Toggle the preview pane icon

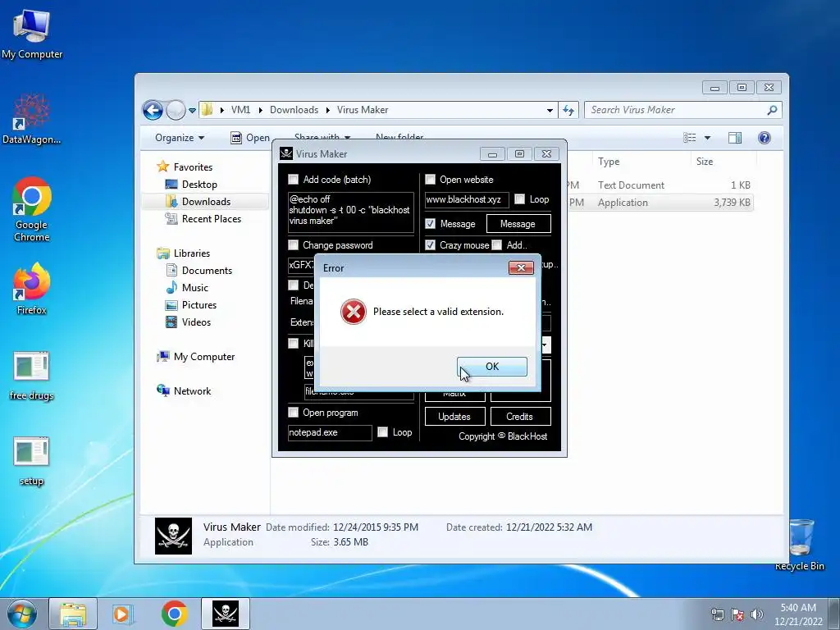tap(735, 138)
